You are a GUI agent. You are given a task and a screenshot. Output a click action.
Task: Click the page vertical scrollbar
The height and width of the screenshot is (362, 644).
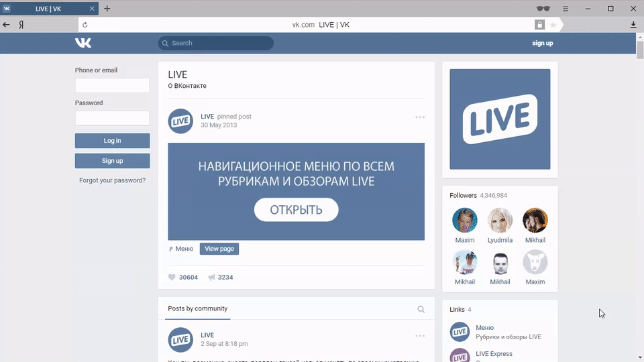pyautogui.click(x=639, y=201)
